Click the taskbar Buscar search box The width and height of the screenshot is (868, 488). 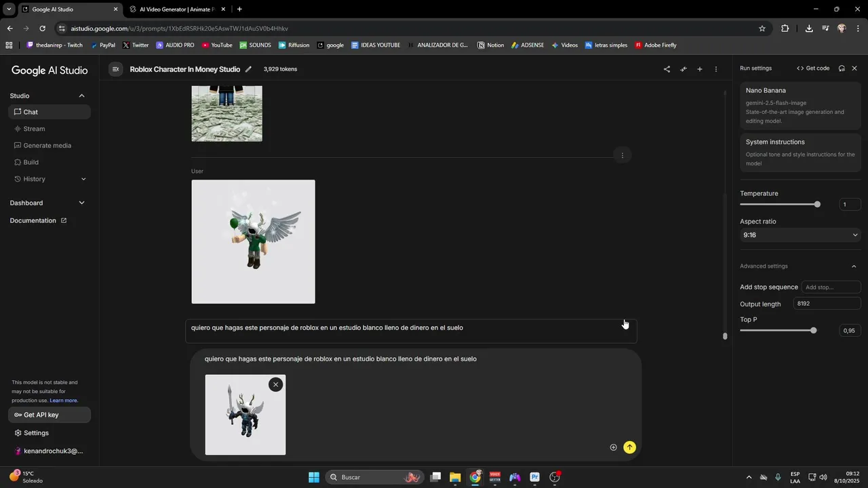(375, 477)
